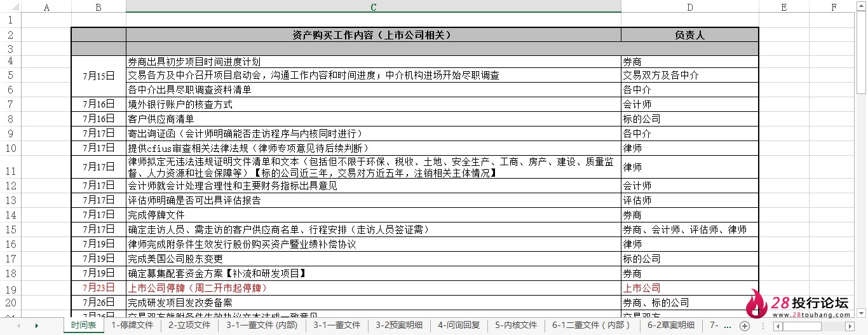Select header cell 资产购买工作内容（上市公司相关）
Screen dimensions: 868x335
coord(374,34)
